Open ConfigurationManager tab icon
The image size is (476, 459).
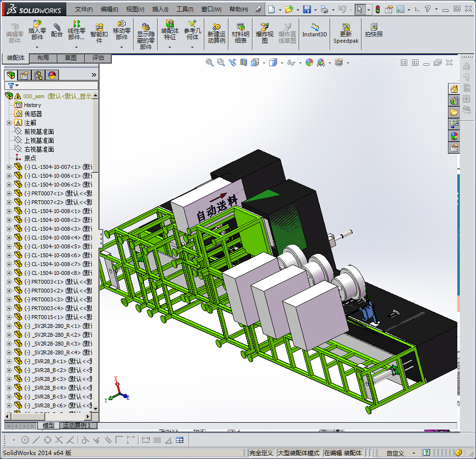pos(38,75)
